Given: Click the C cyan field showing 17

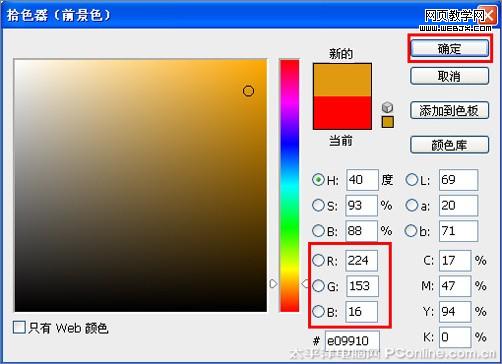Looking at the screenshot, I should click(455, 260).
